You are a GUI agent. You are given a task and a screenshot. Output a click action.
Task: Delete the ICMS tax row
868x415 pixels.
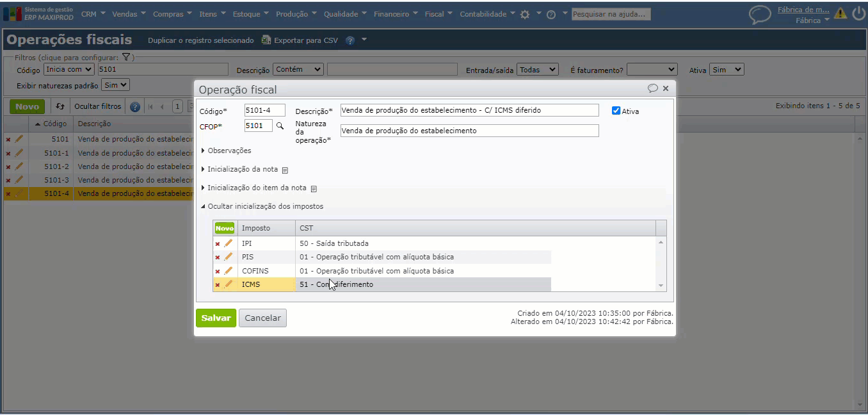click(x=218, y=285)
